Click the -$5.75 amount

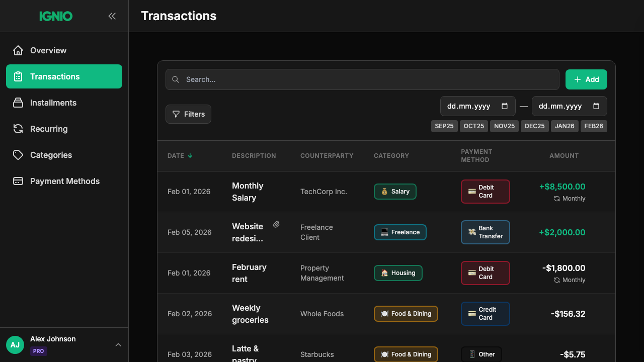(573, 354)
